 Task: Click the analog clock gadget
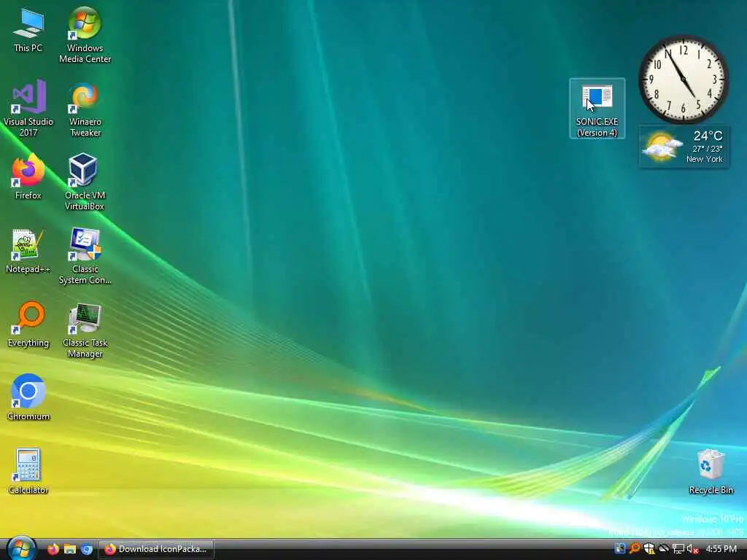pyautogui.click(x=683, y=79)
